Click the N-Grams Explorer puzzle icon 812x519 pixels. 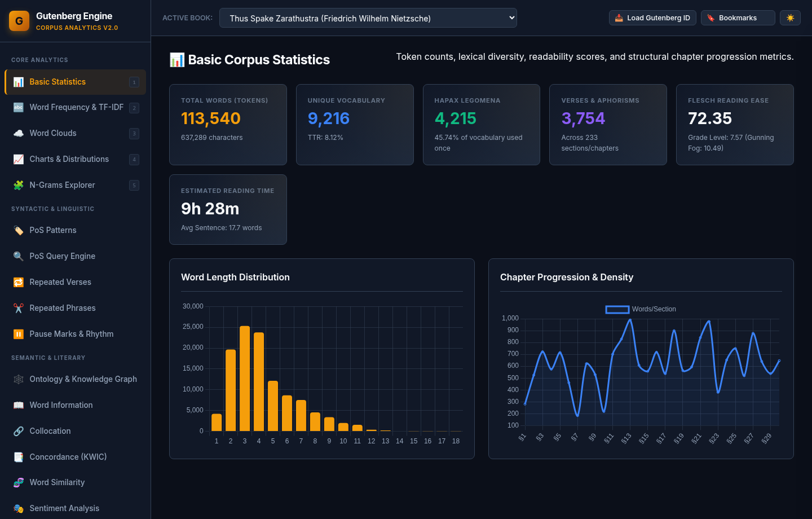[x=19, y=185]
